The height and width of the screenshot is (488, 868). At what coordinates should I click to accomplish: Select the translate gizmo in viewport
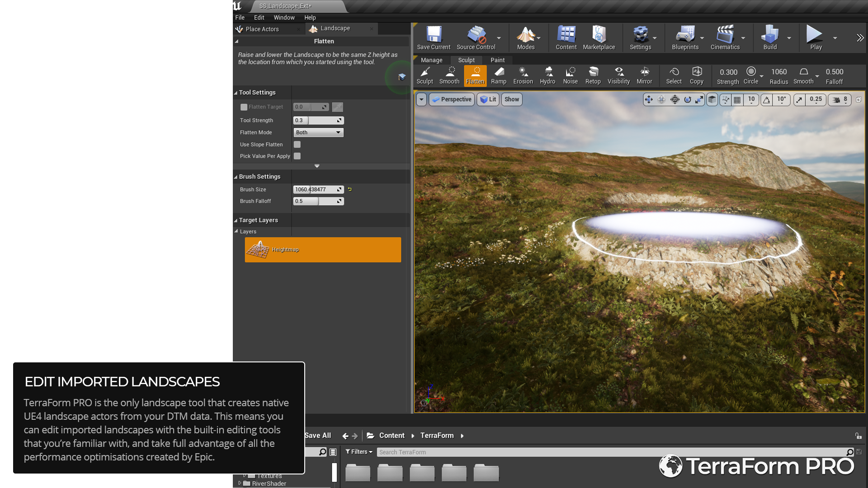coord(649,99)
